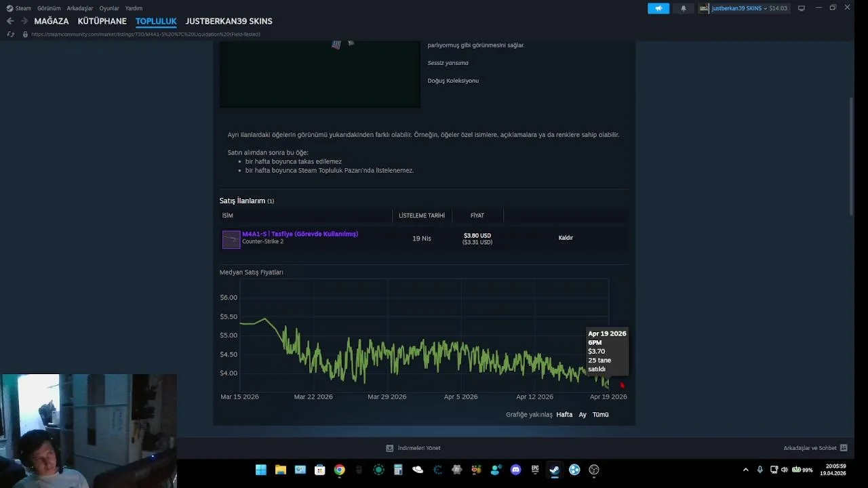Click the $5.00 price axis label
Screen dimensions: 868x488
coord(229,335)
